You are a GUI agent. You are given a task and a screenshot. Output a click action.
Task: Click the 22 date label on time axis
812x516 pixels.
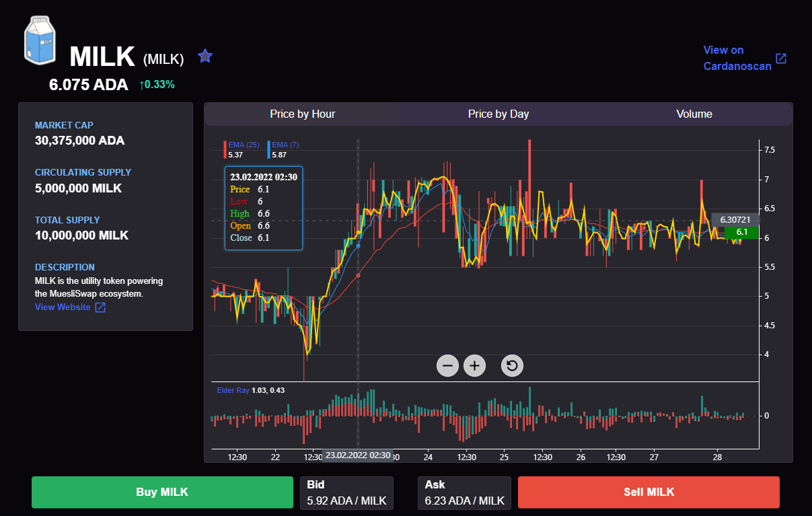275,457
